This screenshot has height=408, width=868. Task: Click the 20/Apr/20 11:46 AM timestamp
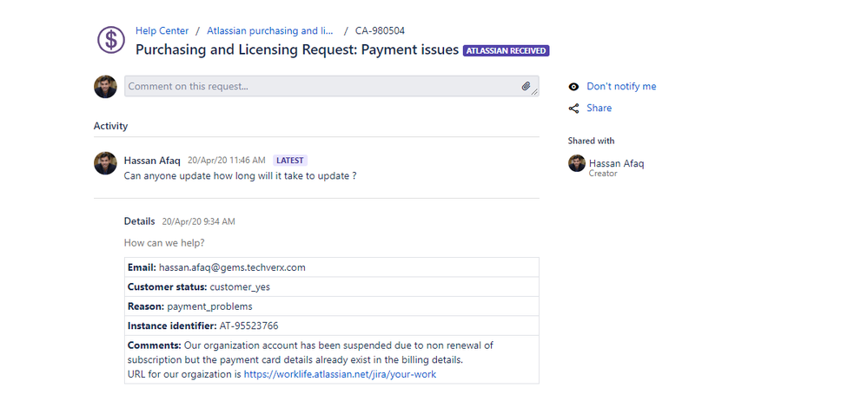tap(227, 161)
